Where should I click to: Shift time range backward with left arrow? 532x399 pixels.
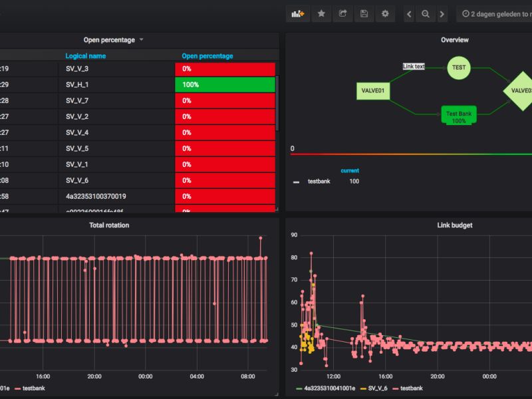tap(409, 13)
